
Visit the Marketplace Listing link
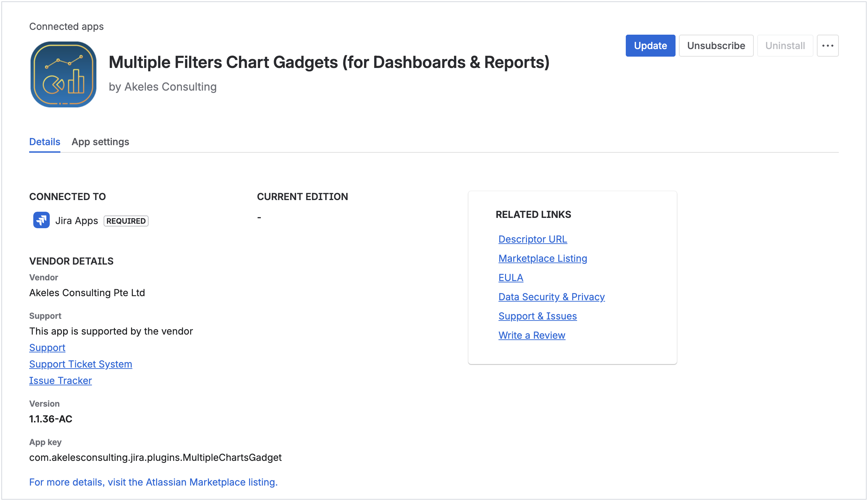coord(542,258)
